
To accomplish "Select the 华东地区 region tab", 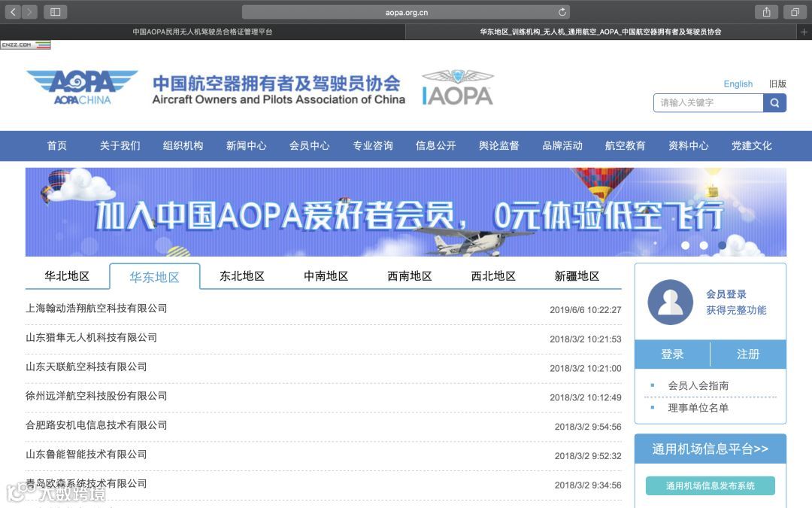I will coord(154,277).
